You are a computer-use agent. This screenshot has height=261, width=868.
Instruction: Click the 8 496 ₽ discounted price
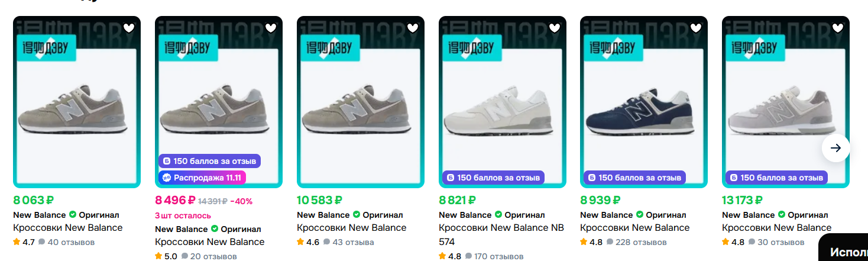tap(175, 201)
